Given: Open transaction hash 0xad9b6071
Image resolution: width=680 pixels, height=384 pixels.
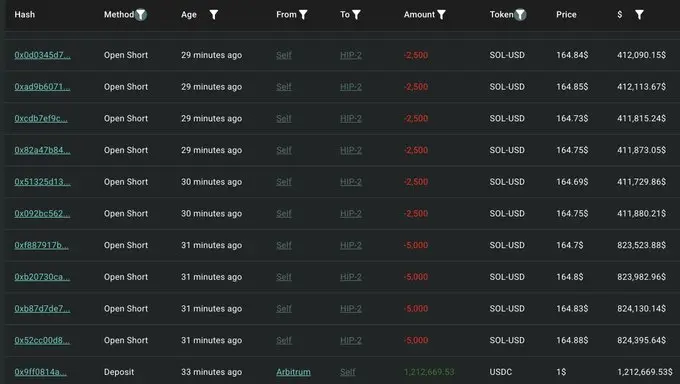Looking at the screenshot, I should 42,87.
